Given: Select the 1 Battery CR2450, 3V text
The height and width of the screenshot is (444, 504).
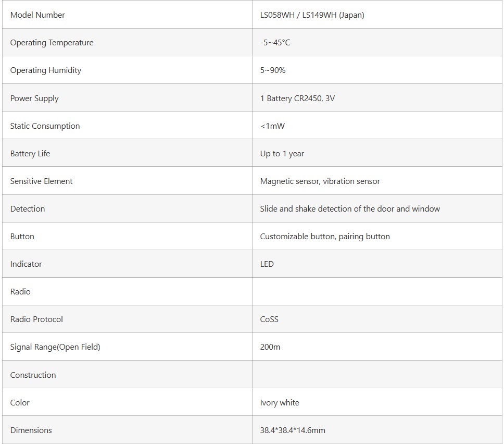Looking at the screenshot, I should click(297, 98).
